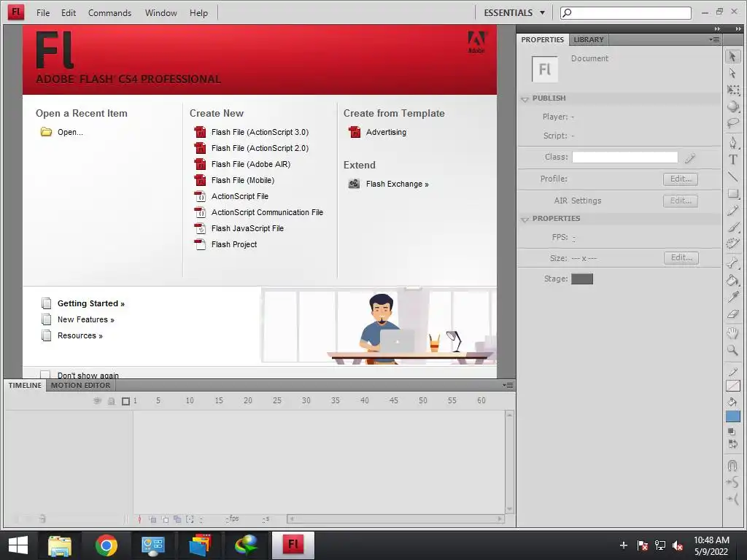This screenshot has height=560, width=747.
Task: Select the Deco tool
Action: tap(732, 244)
